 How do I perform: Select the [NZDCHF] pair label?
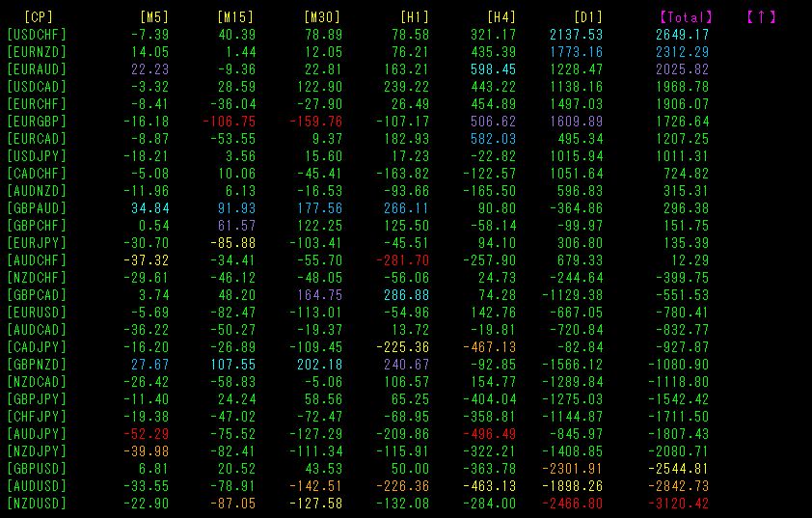[37, 278]
